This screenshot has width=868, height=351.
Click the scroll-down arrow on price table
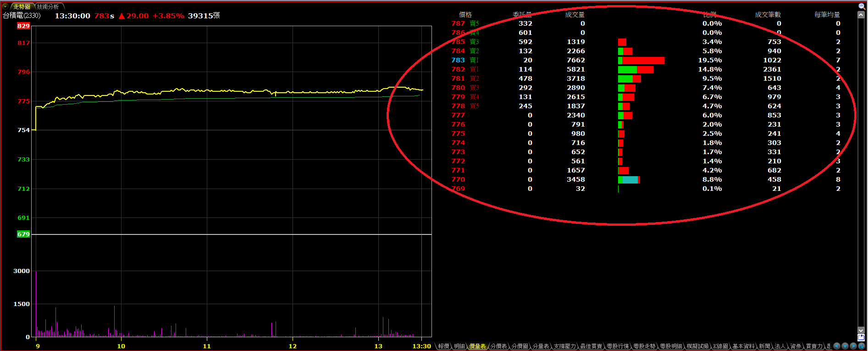[861, 330]
